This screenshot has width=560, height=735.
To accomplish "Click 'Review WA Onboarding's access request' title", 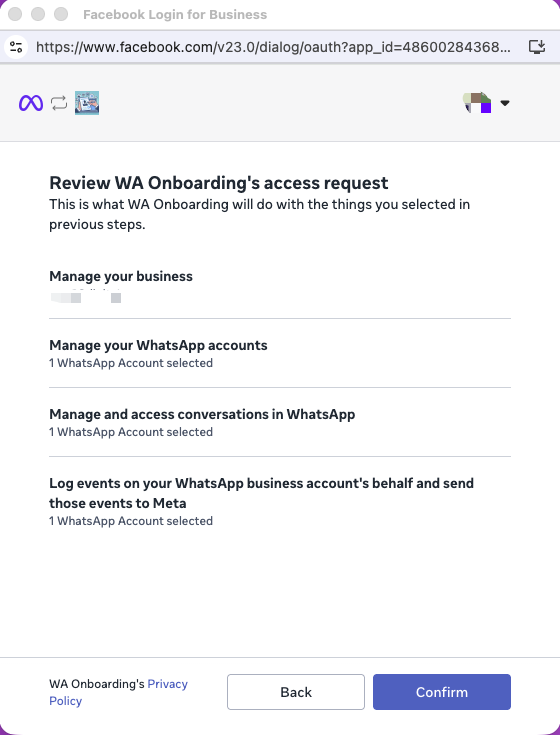I will (219, 183).
